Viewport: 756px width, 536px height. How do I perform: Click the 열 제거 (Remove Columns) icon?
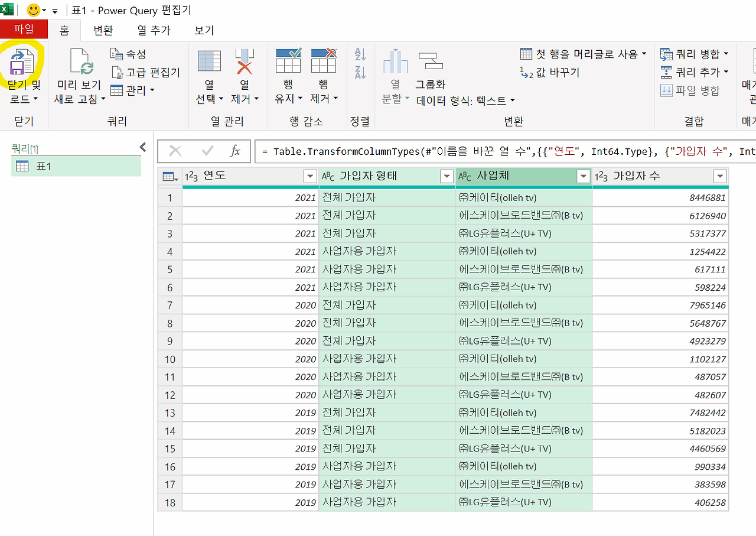(245, 61)
